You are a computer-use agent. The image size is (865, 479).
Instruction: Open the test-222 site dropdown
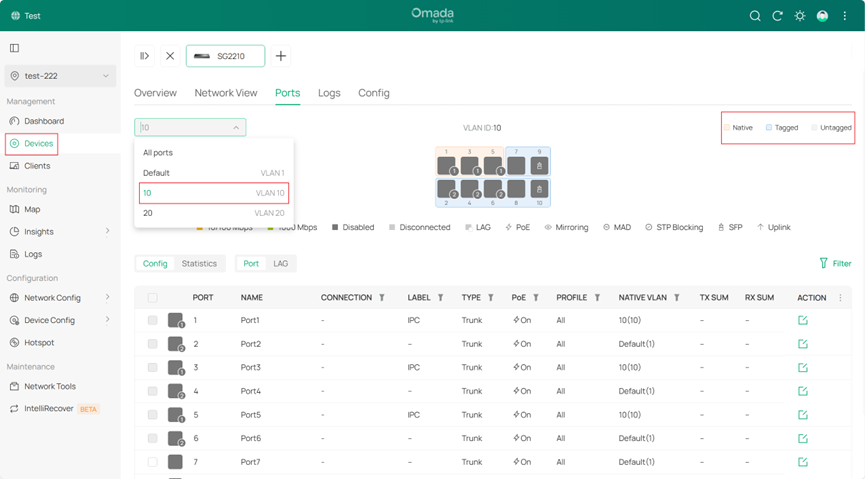(59, 76)
